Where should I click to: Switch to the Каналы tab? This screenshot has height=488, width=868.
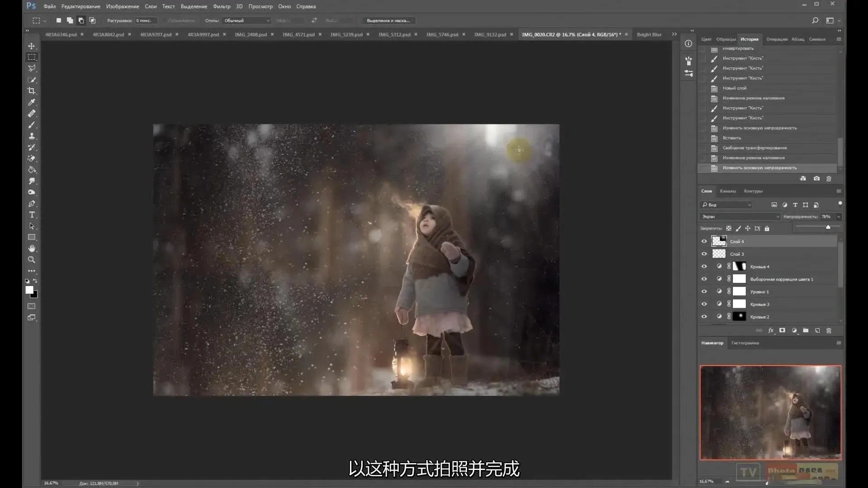727,191
